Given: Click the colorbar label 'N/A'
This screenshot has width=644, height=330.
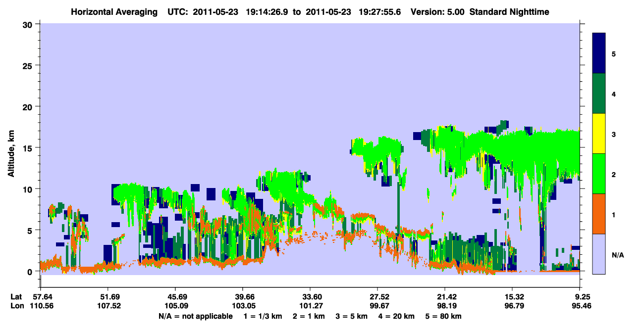Looking at the screenshot, I should coord(618,255).
